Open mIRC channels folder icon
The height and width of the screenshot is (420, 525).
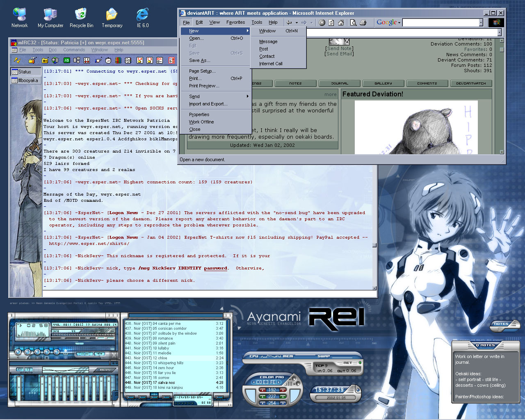(45, 60)
